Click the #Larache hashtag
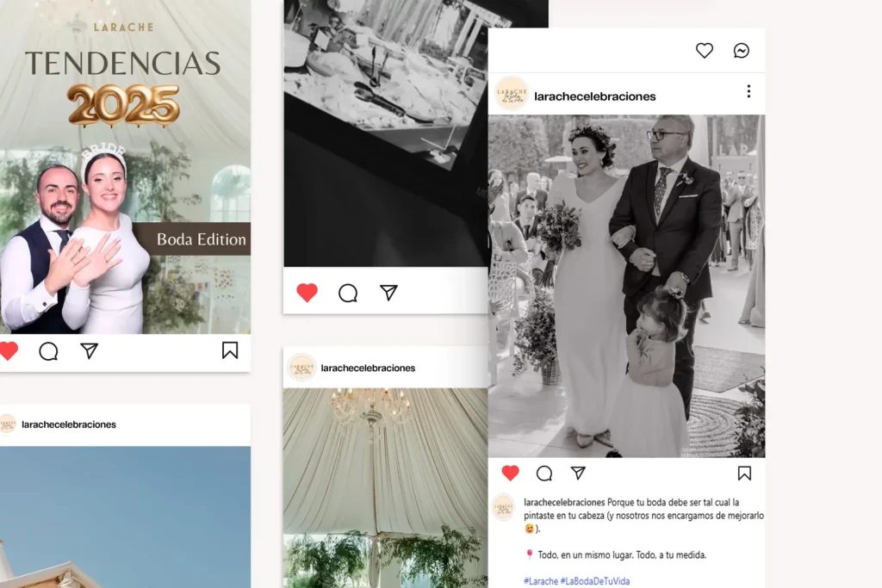Viewport: 882px width, 588px height. (x=541, y=581)
